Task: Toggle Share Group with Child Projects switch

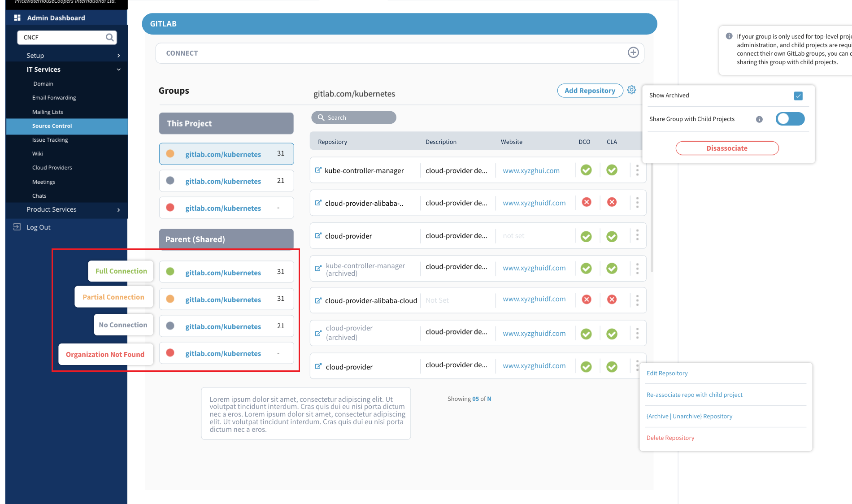Action: tap(790, 119)
